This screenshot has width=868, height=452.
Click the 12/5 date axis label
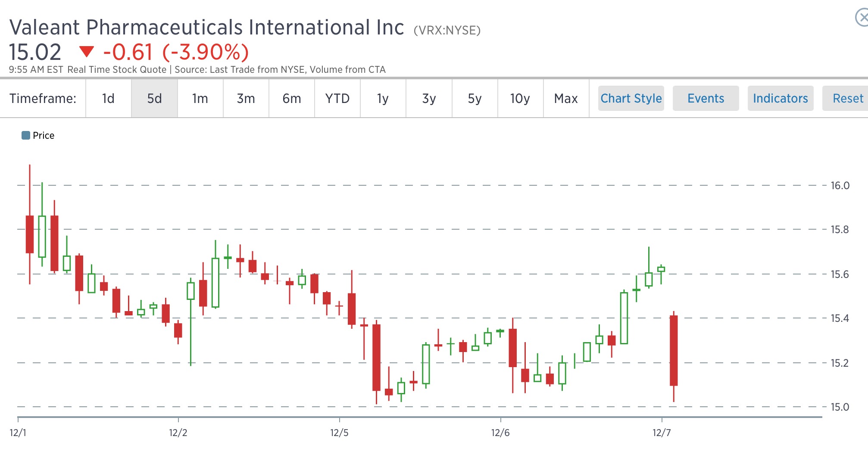click(x=339, y=433)
